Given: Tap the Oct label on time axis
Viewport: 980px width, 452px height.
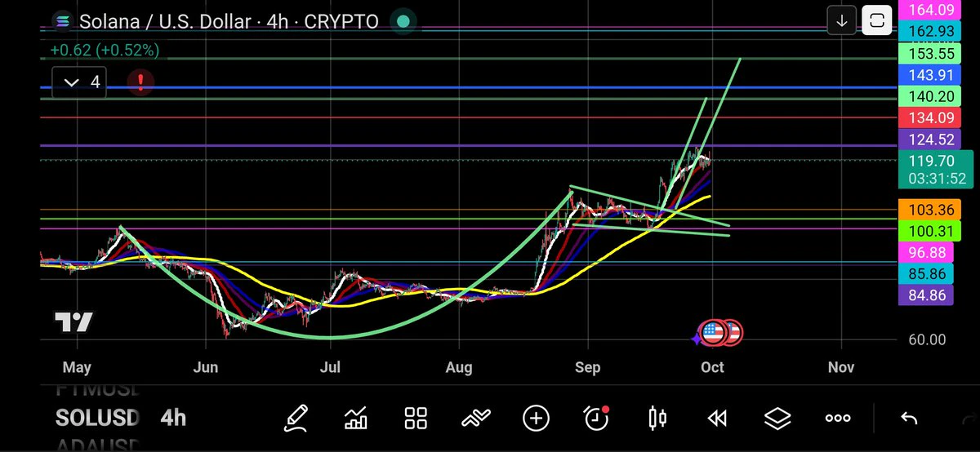Looking at the screenshot, I should 712,367.
